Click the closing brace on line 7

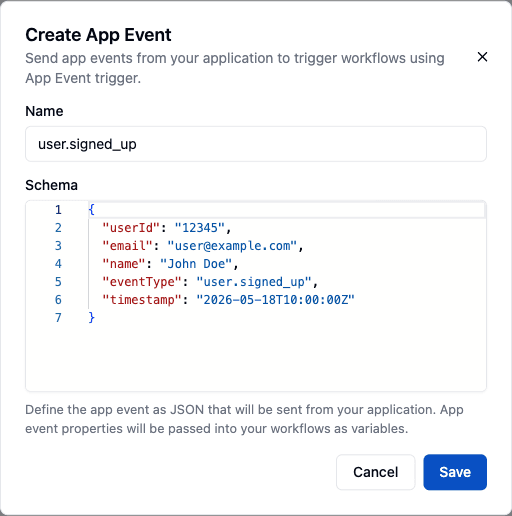[92, 318]
